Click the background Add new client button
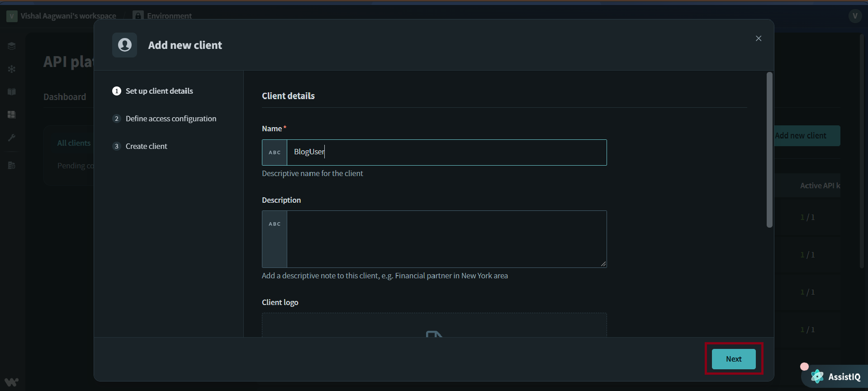Viewport: 868px width, 391px height. 807,136
